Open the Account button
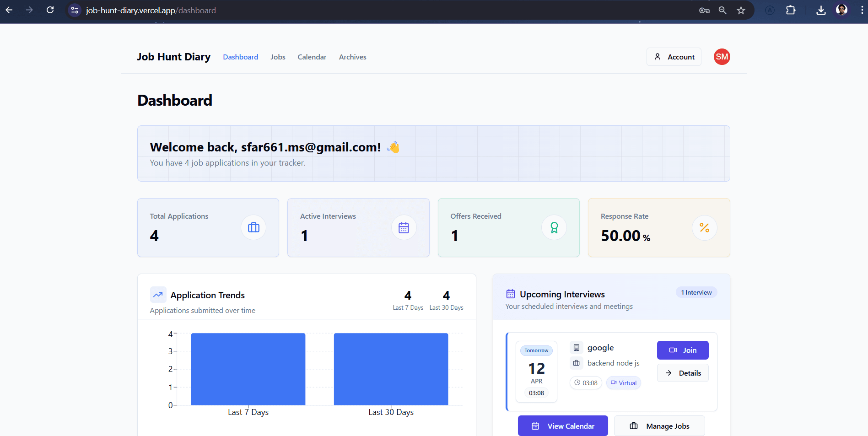 (x=674, y=57)
